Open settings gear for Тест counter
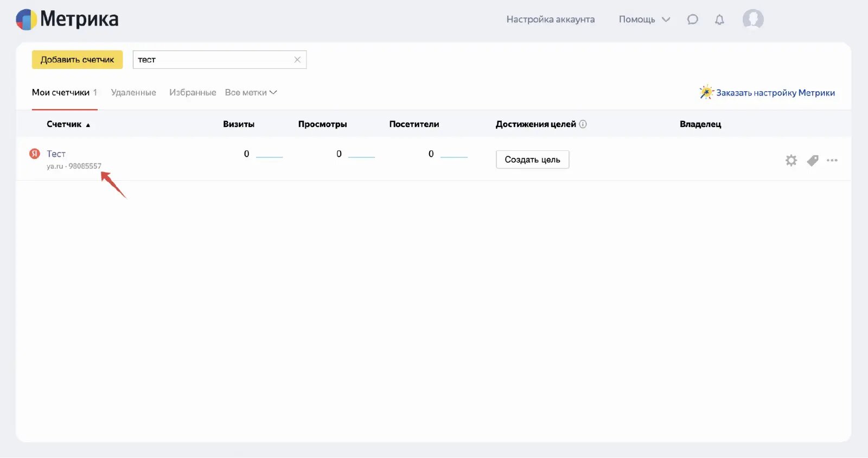 [791, 160]
